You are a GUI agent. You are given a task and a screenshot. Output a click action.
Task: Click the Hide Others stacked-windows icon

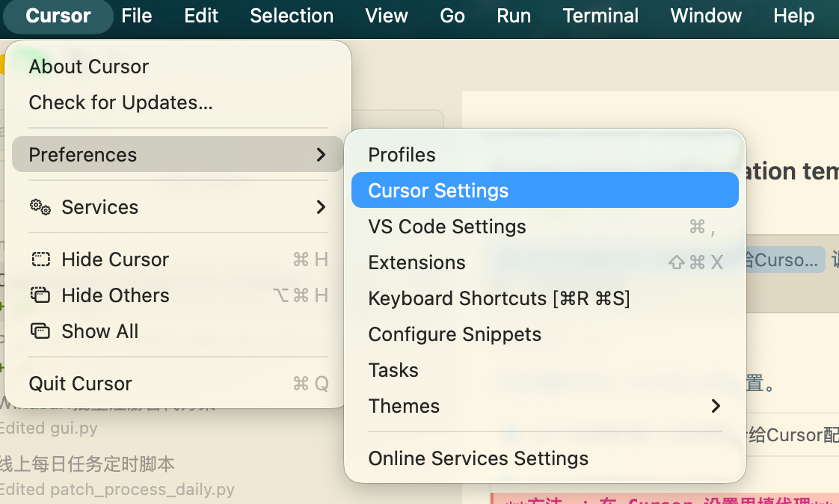point(40,295)
